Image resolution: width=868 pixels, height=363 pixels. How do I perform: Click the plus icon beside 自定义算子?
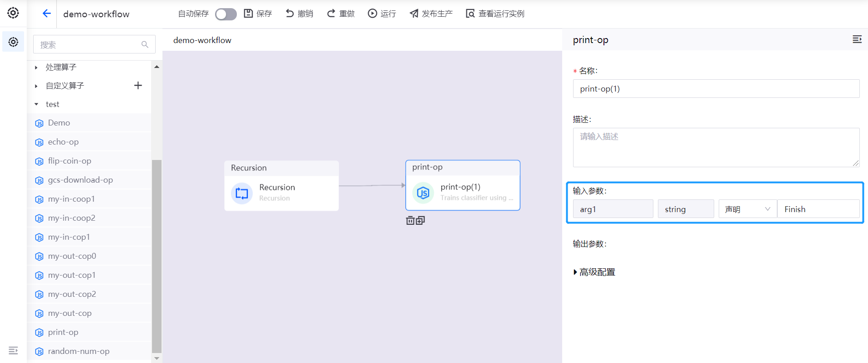tap(138, 86)
